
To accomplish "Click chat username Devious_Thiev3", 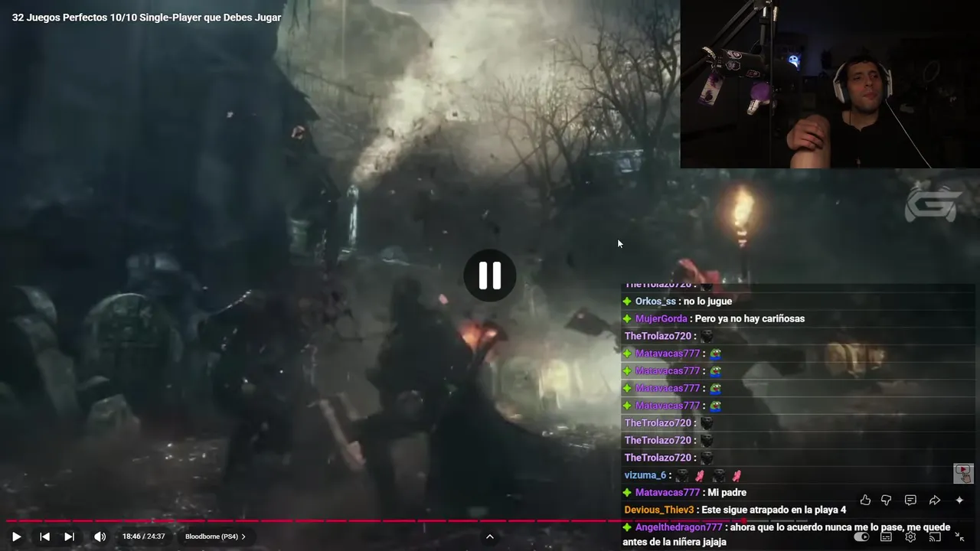I will (659, 510).
